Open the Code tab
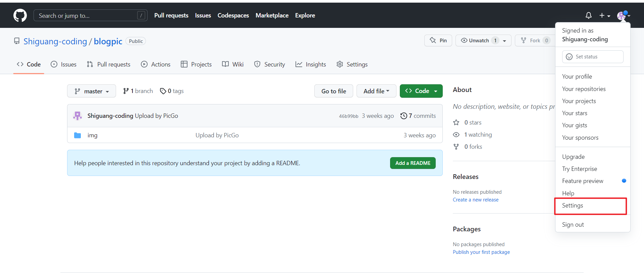644x277 pixels. (x=29, y=64)
